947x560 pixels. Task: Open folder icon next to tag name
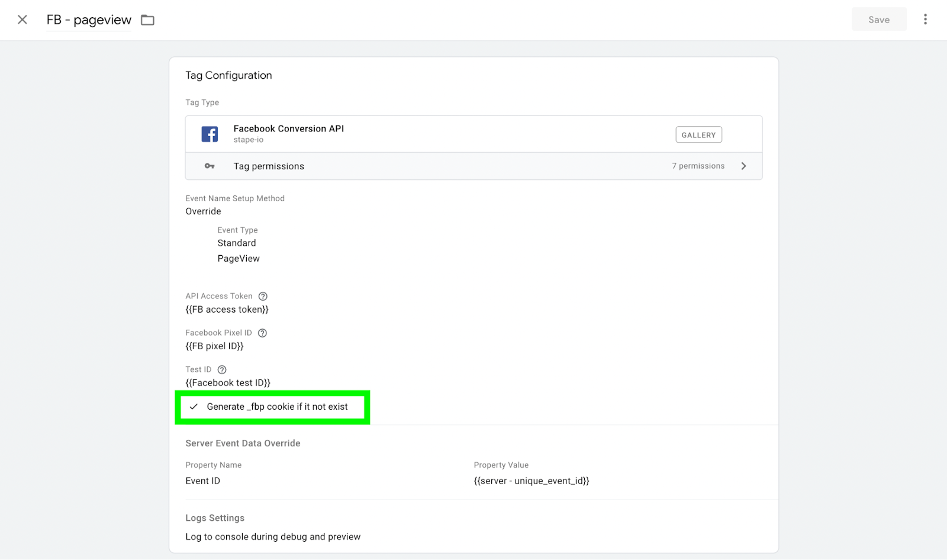click(147, 20)
